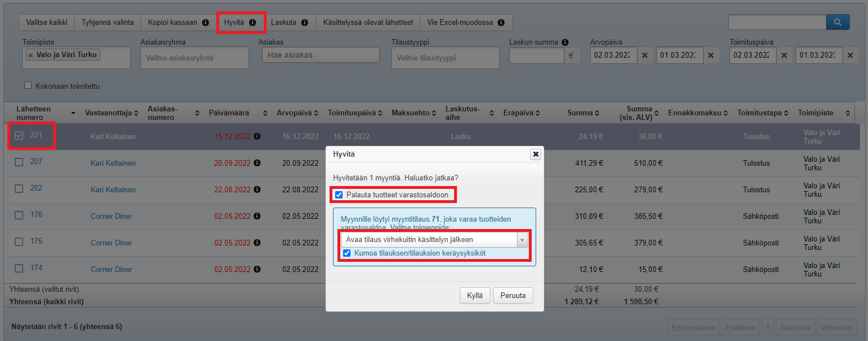Viewport: 868px width, 341px height.
Task: Remove the Valo ja Väri Turku tag
Action: pos(31,55)
